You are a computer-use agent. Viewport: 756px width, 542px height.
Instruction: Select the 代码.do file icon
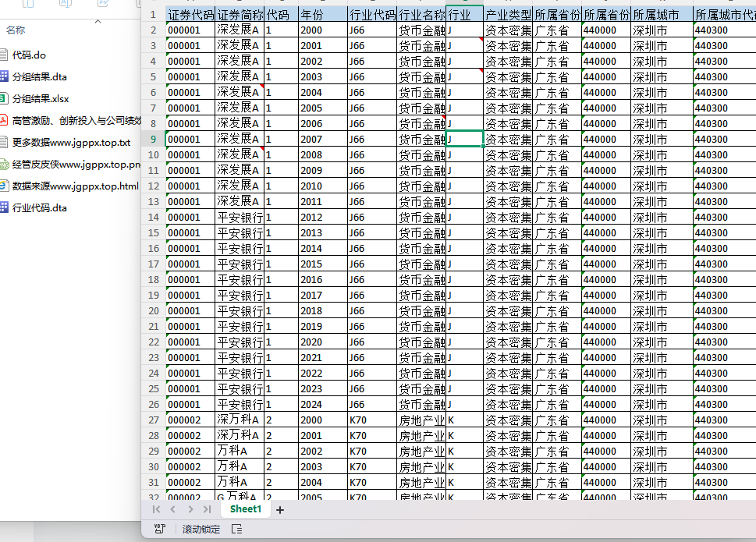point(4,55)
